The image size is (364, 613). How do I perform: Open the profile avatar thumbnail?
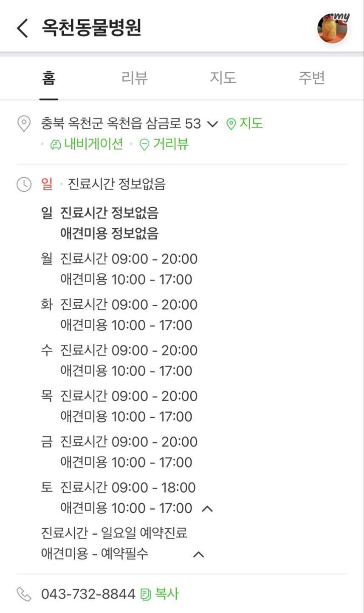coord(333,28)
